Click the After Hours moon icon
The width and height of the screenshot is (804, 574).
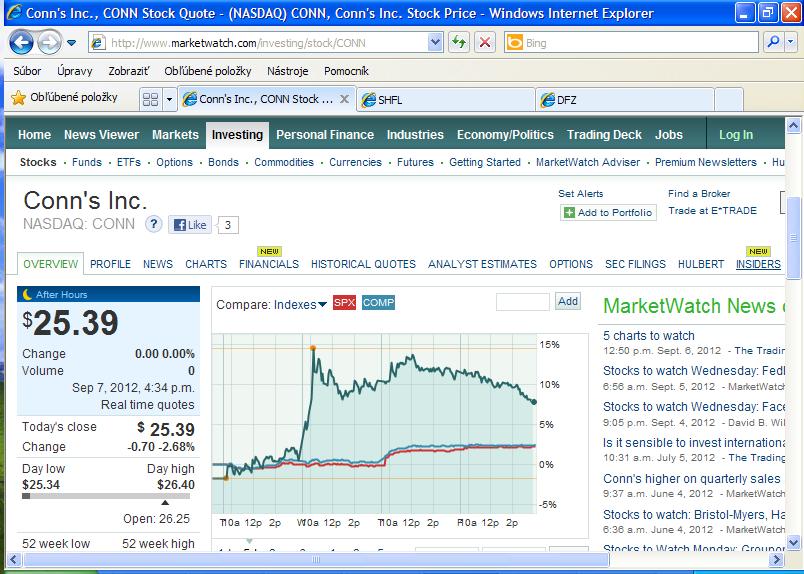click(27, 294)
